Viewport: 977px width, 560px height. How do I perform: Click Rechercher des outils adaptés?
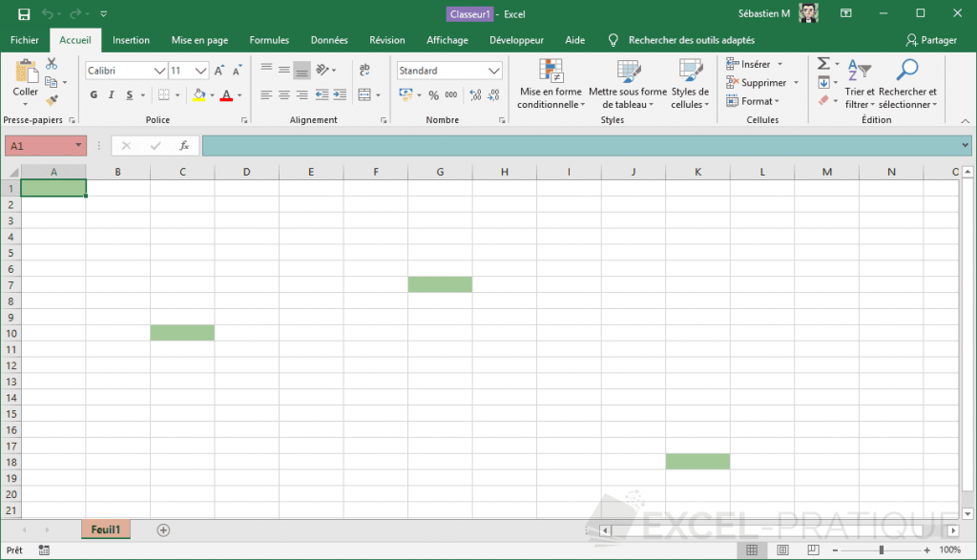pyautogui.click(x=692, y=40)
